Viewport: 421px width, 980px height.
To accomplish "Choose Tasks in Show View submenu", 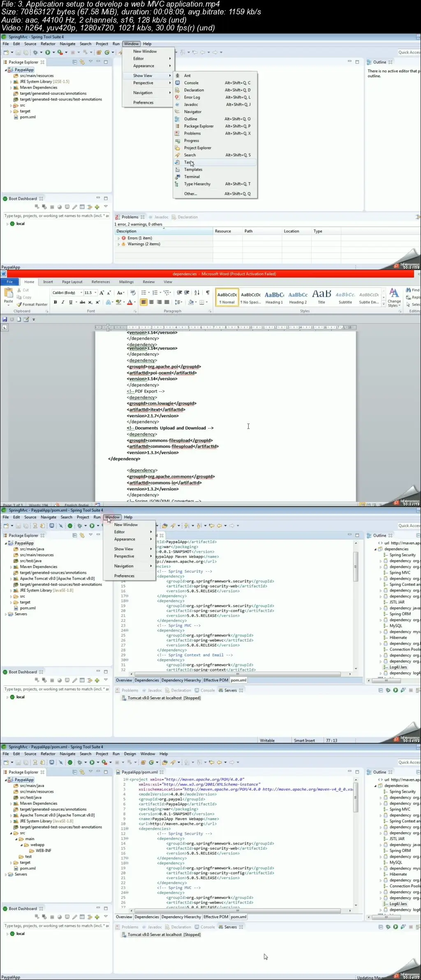I will (x=215, y=162).
